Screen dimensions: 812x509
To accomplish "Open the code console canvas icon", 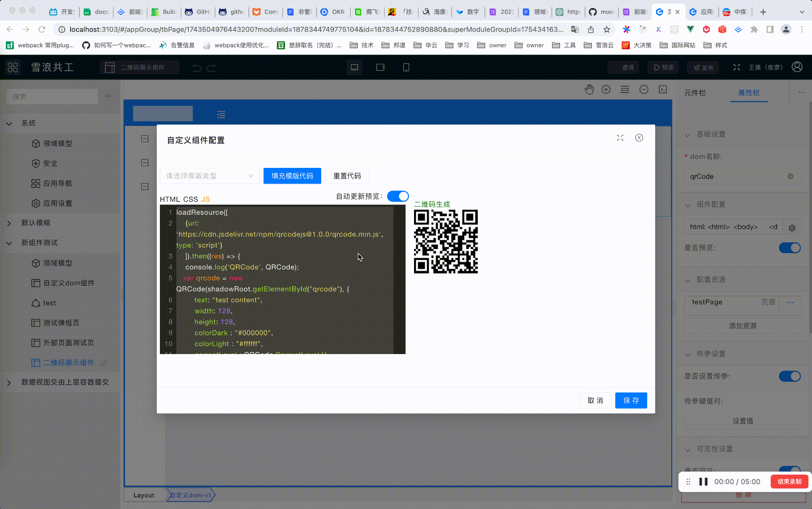I will (x=663, y=89).
